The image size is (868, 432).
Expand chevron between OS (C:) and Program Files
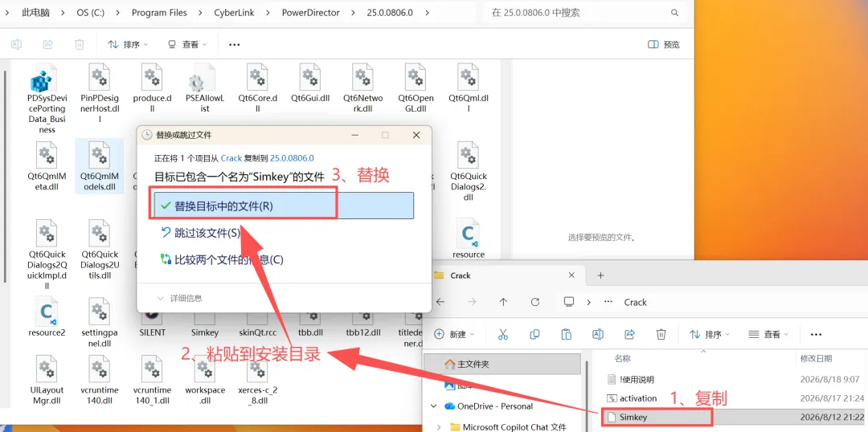pyautogui.click(x=118, y=12)
